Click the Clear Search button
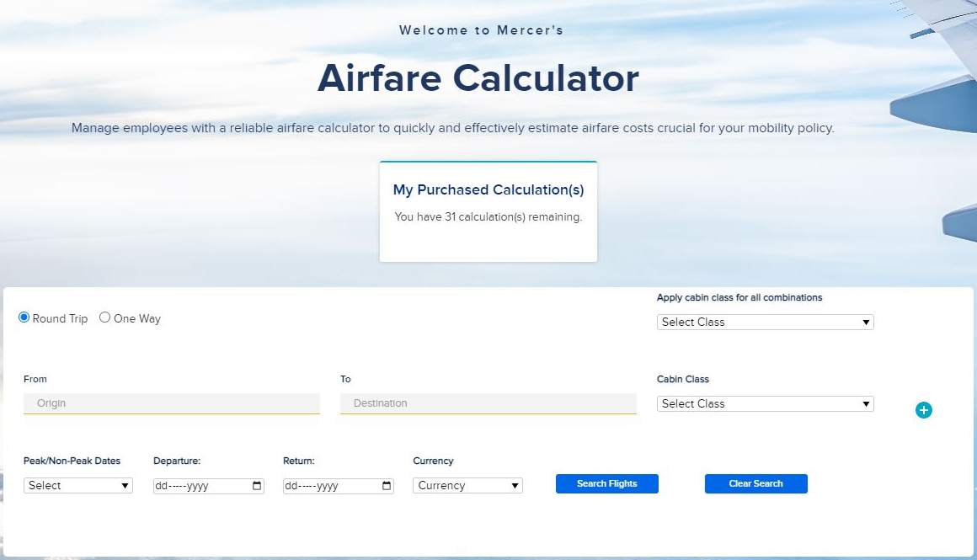 pos(755,483)
